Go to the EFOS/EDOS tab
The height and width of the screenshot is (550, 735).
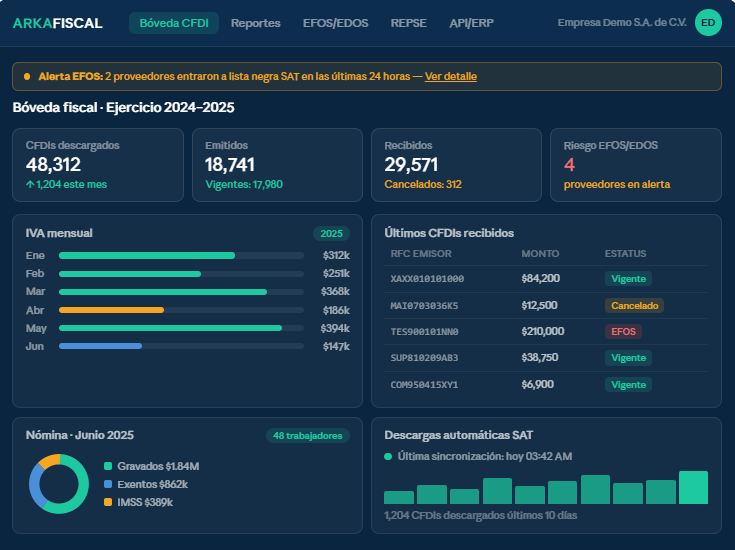coord(336,23)
